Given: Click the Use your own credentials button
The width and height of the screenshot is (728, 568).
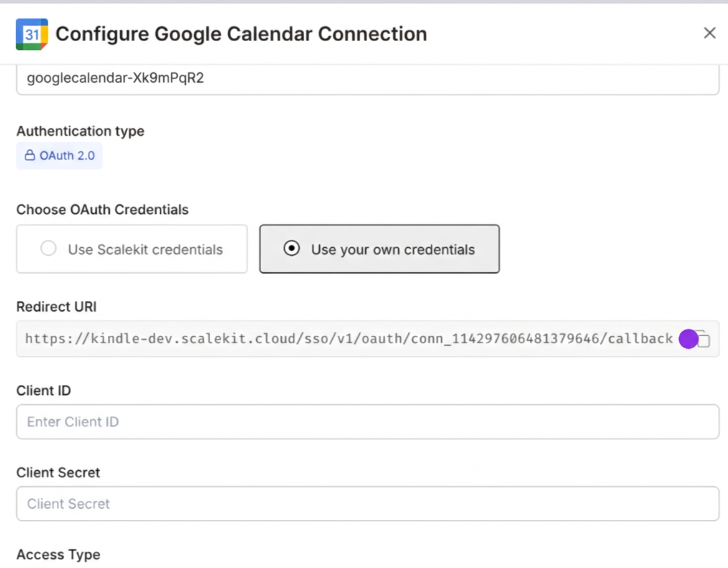Looking at the screenshot, I should click(x=379, y=248).
